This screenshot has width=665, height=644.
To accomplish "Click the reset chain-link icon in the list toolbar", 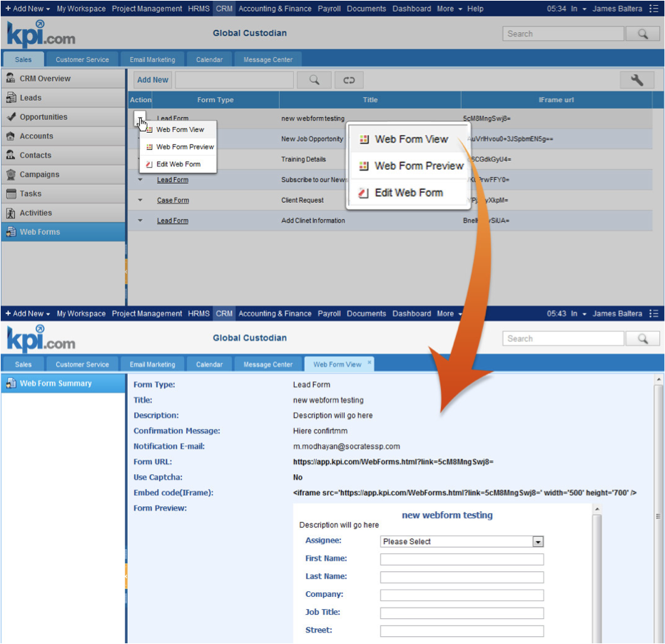I will click(349, 80).
